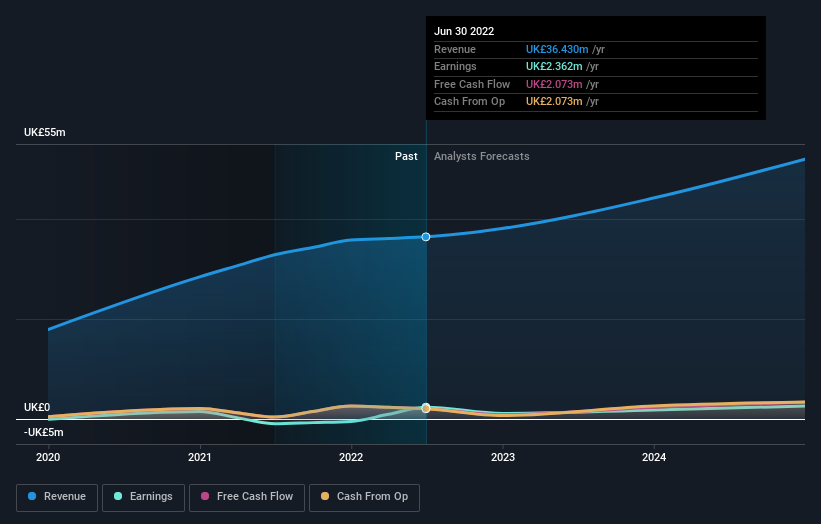Select the 2020 x-axis label
This screenshot has height=524, width=821.
(48, 458)
